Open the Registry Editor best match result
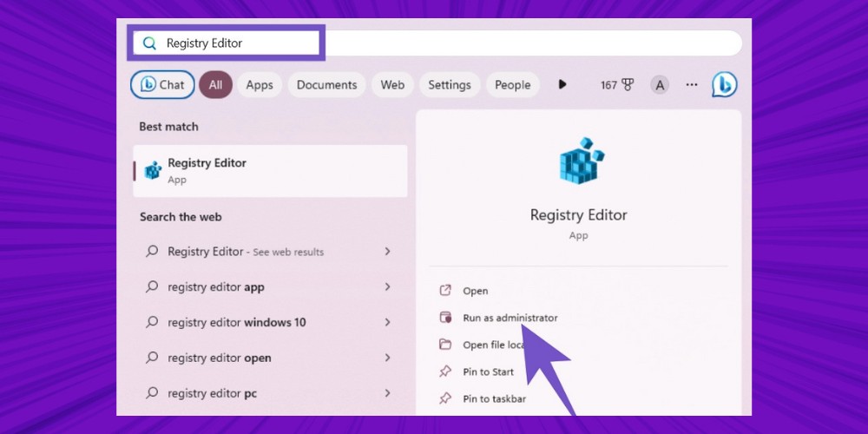Screen dimensions: 868x434 coord(270,171)
